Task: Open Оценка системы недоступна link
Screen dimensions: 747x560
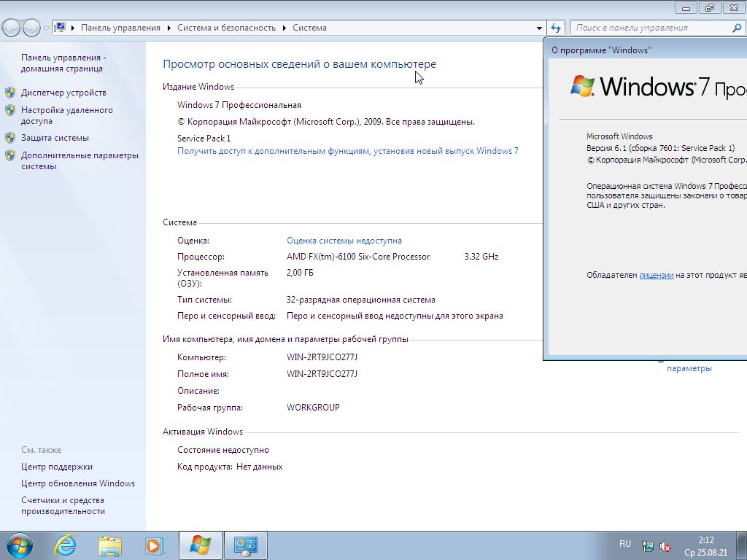Action: [344, 241]
